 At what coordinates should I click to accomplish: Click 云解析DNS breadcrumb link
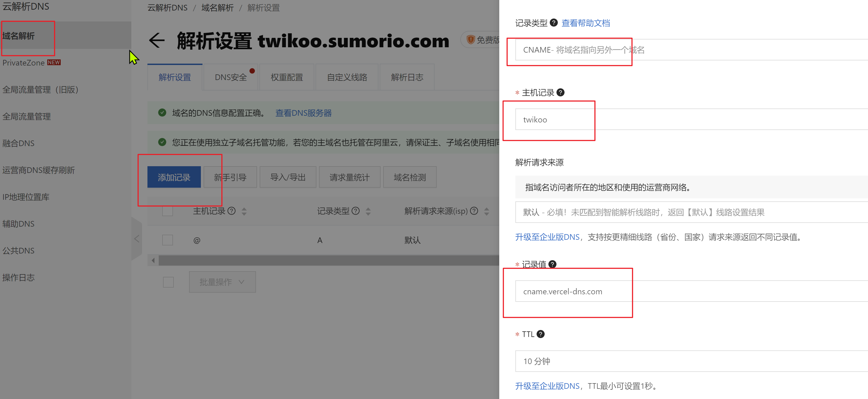coord(168,8)
